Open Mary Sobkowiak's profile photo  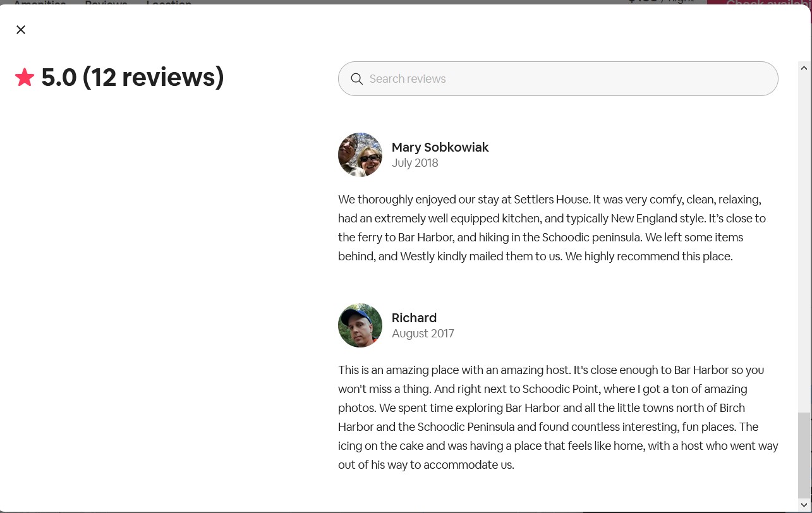tap(360, 155)
